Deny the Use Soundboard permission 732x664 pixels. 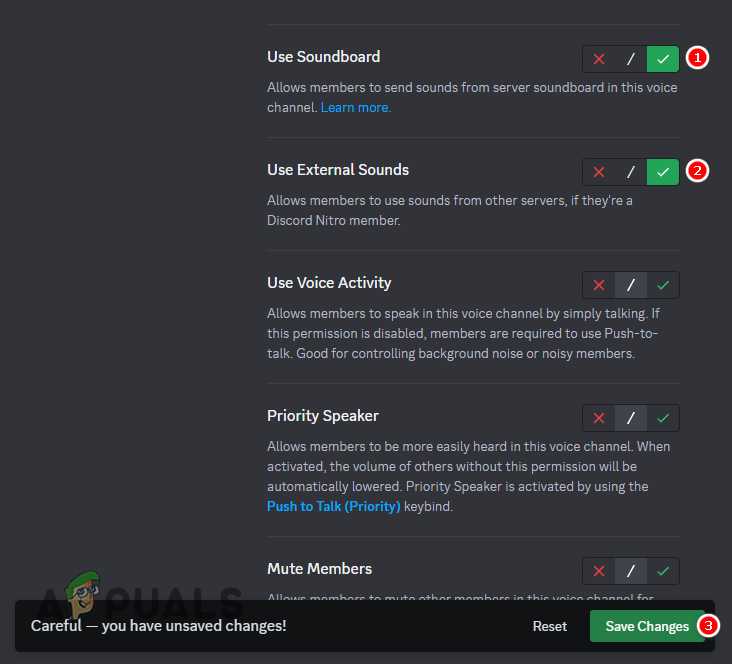pyautogui.click(x=599, y=59)
